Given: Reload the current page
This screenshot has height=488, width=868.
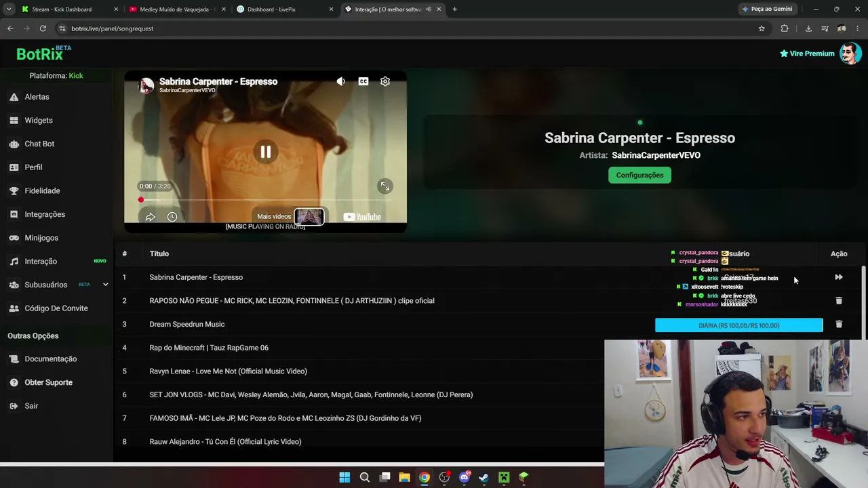Looking at the screenshot, I should pos(43,28).
